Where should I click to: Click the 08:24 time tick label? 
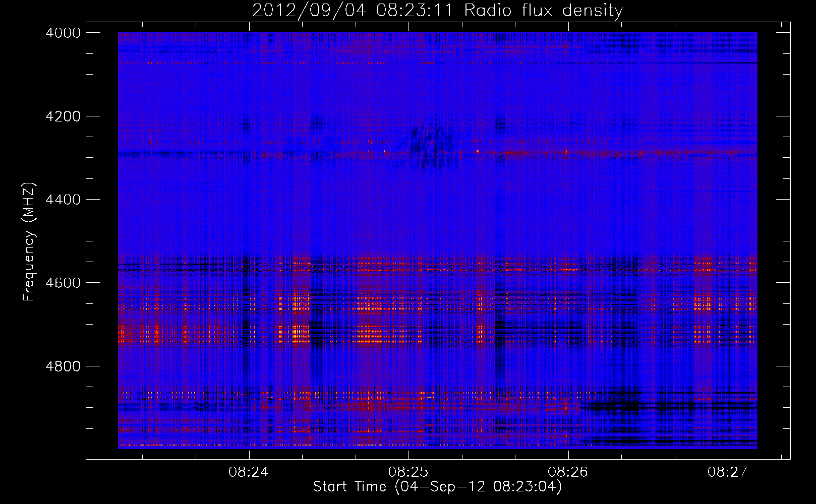249,472
